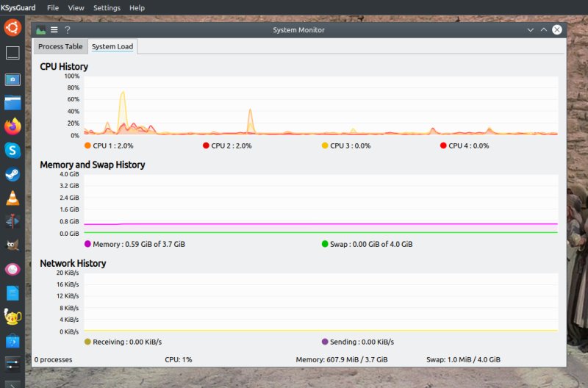588x388 pixels.
Task: Click the 'CPU 2 : 2.0%' label
Action: click(x=232, y=145)
